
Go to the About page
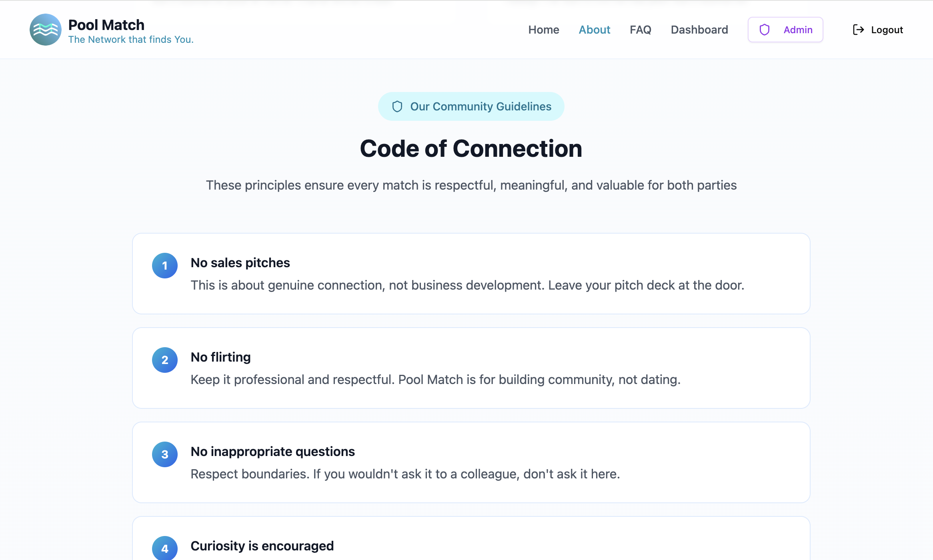click(x=594, y=30)
